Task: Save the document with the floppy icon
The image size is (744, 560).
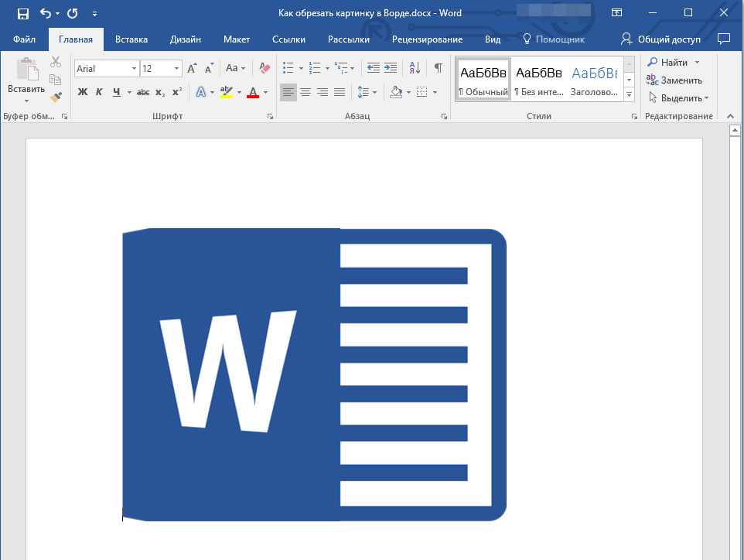Action: coord(22,13)
